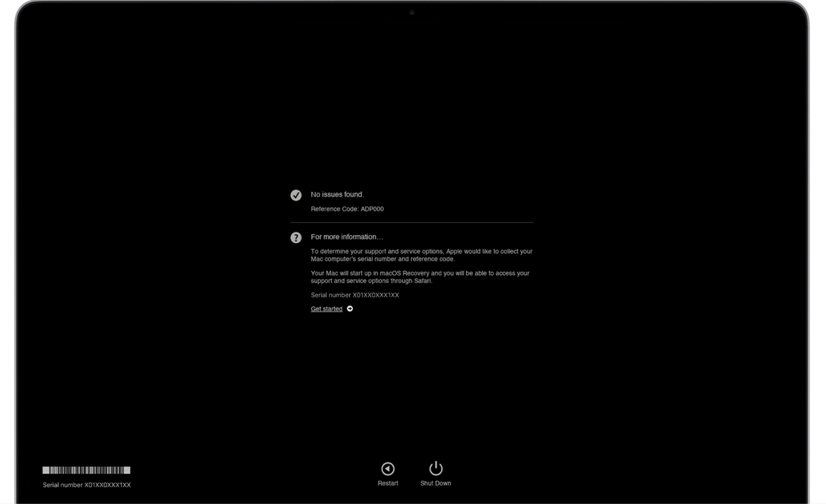Image resolution: width=826 pixels, height=504 pixels.
Task: Click the For more information heading
Action: (x=347, y=237)
